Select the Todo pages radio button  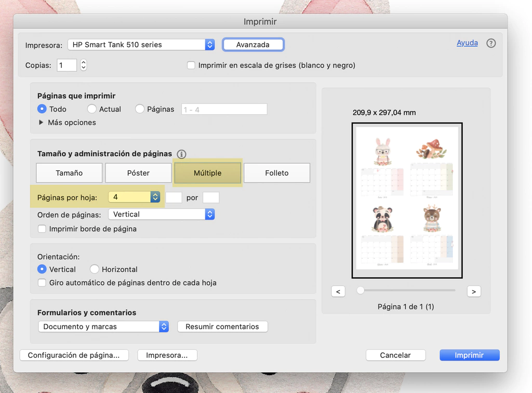42,109
